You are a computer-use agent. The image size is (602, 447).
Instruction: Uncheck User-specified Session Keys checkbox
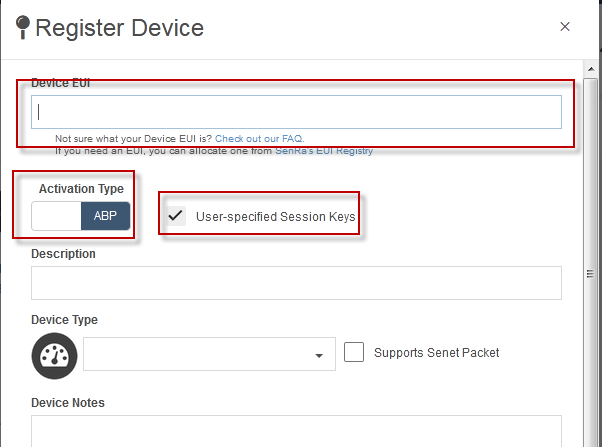pos(176,216)
